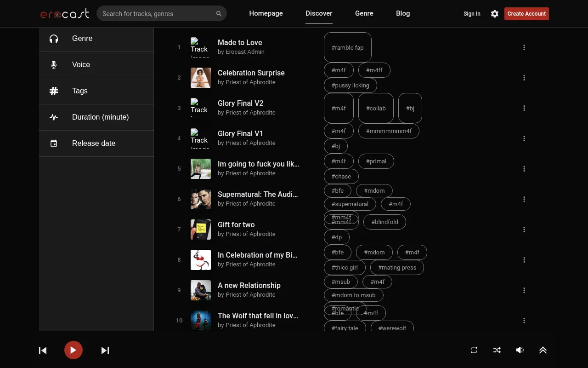The height and width of the screenshot is (368, 588).
Task: Select the Discover tab
Action: tap(319, 13)
